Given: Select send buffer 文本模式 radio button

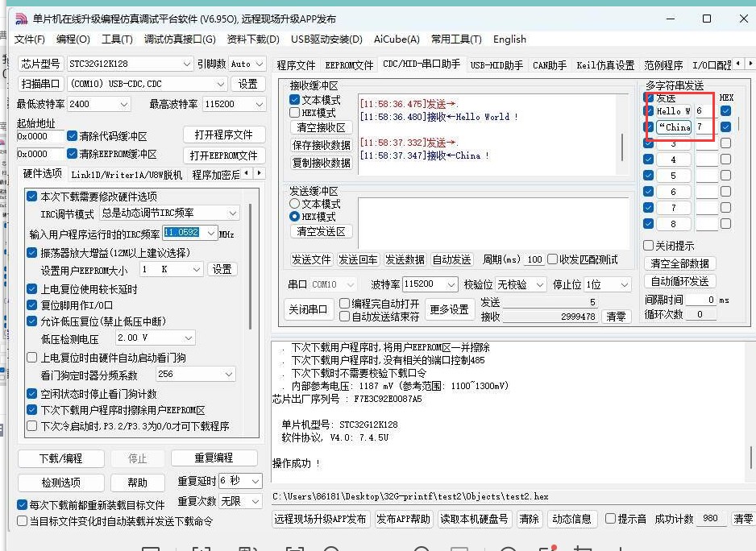Looking at the screenshot, I should pyautogui.click(x=295, y=204).
